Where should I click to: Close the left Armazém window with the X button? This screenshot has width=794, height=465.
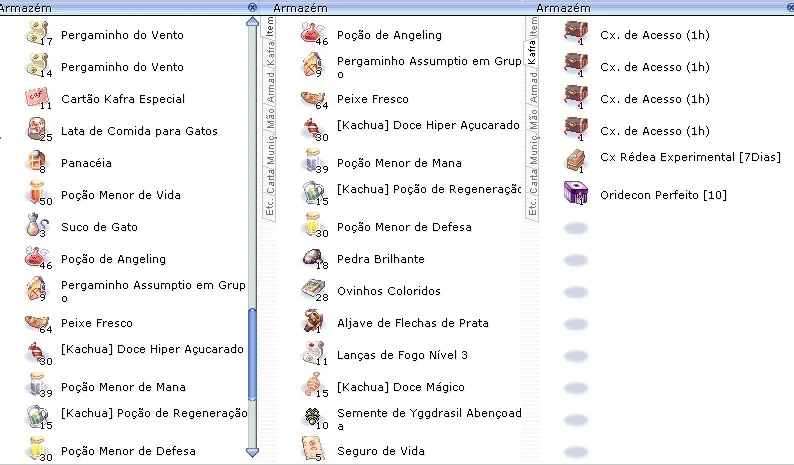253,7
